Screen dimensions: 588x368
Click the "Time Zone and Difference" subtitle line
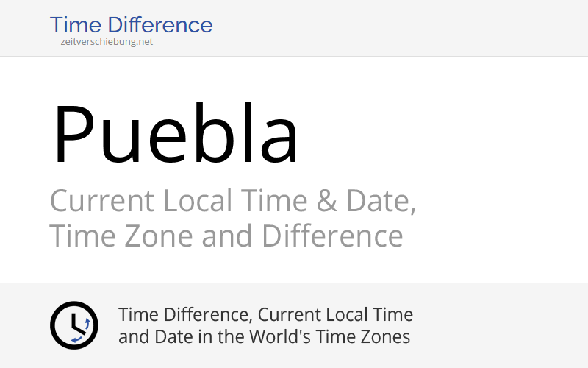(x=226, y=236)
